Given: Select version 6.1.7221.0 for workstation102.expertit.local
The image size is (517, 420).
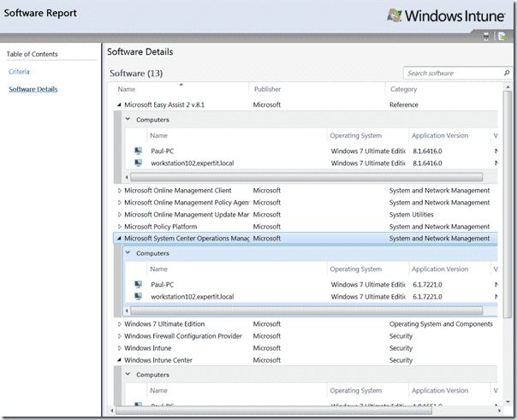Looking at the screenshot, I should [x=427, y=297].
